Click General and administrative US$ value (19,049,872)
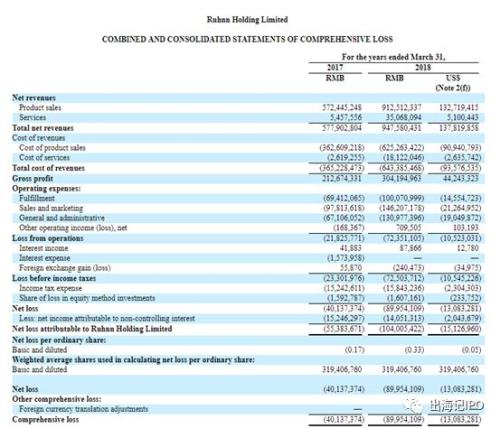500x428 pixels. [x=461, y=218]
